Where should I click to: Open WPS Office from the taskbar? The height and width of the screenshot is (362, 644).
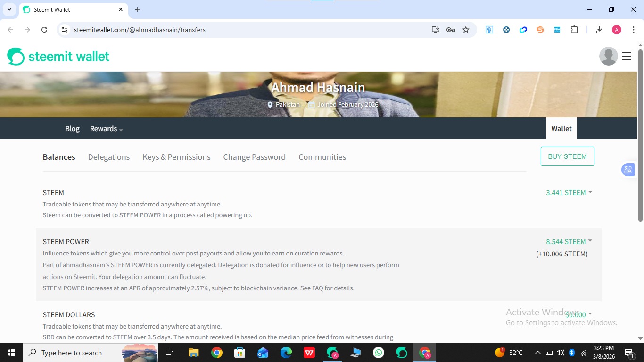309,353
